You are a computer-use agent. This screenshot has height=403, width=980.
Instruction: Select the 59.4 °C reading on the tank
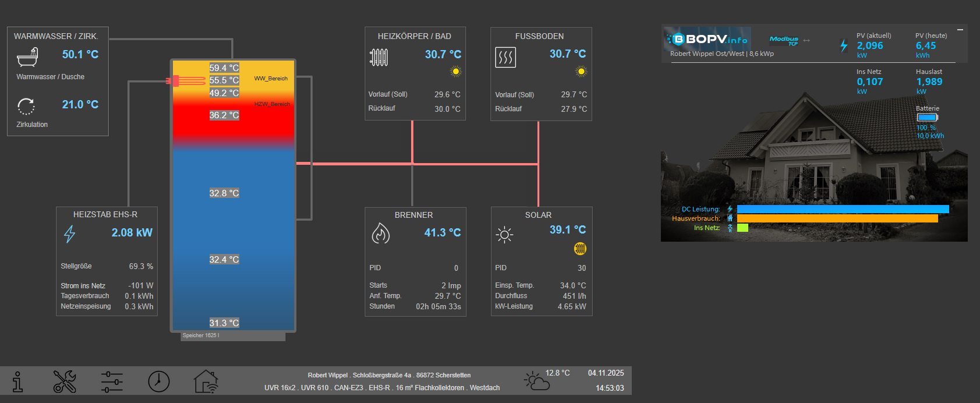pyautogui.click(x=224, y=68)
